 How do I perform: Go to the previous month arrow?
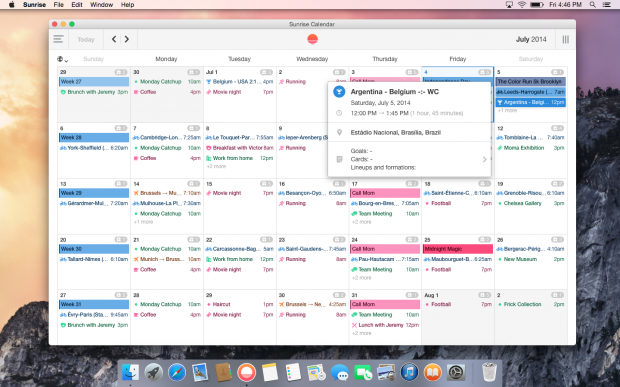pos(114,39)
